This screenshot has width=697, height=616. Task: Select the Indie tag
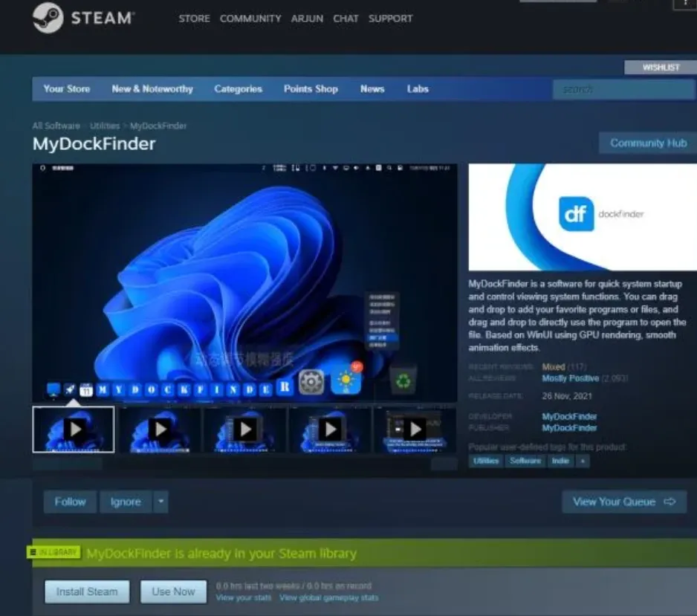click(x=560, y=461)
